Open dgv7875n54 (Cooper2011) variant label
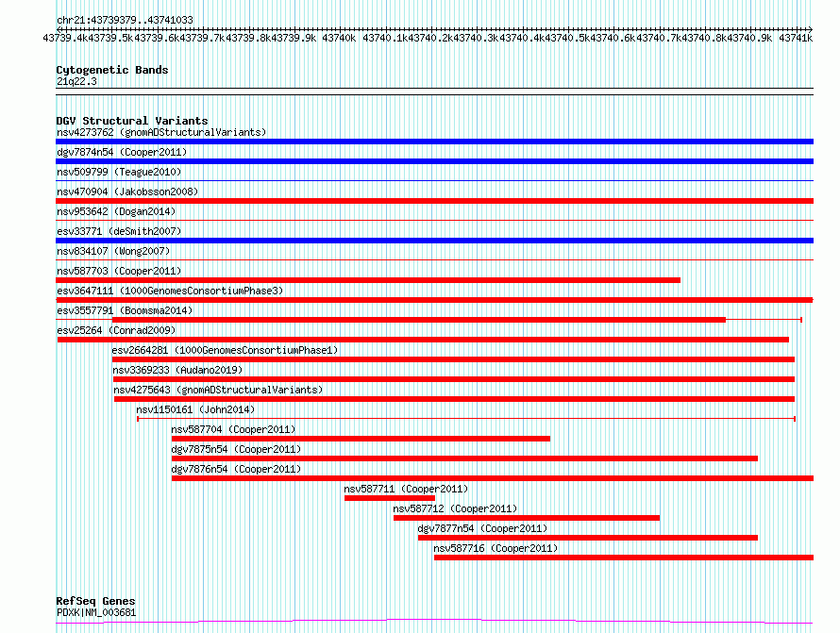The height and width of the screenshot is (633, 840). pos(236,449)
